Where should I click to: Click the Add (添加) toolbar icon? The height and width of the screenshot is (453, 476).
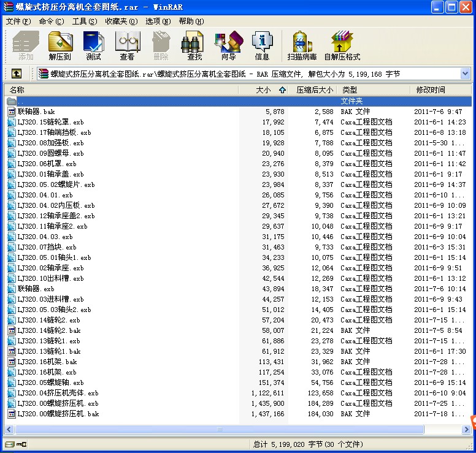tap(26, 46)
